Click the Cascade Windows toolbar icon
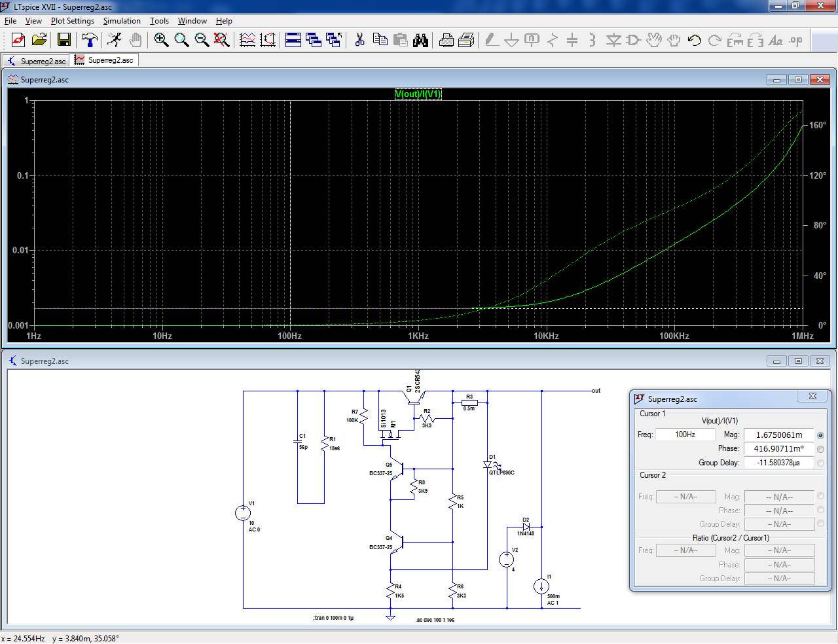 pos(314,41)
